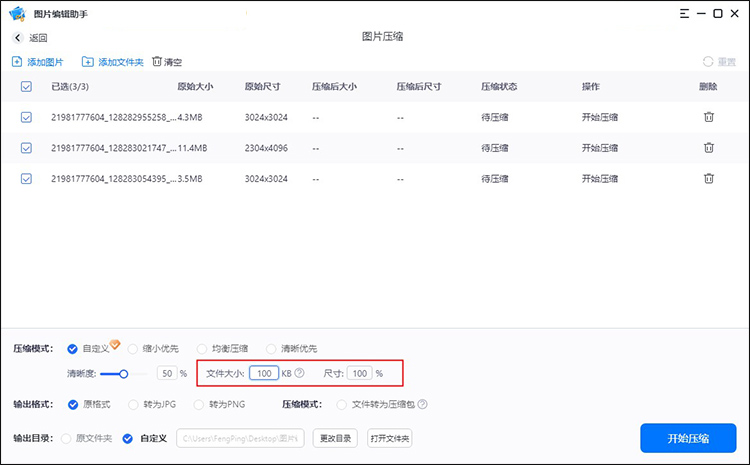The image size is (750, 465).
Task: Click the 待压缩 status in 11.4MB row
Action: click(495, 148)
